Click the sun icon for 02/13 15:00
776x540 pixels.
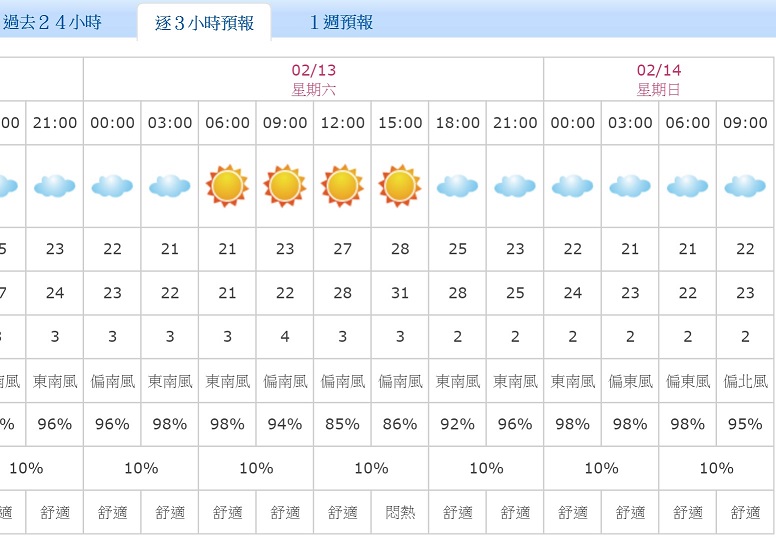400,186
